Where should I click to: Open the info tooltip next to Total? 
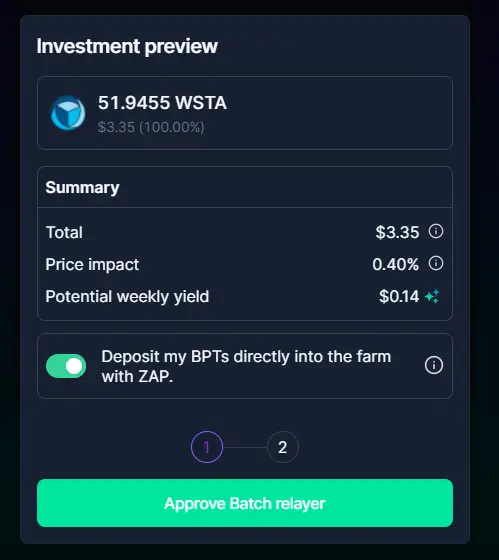pyautogui.click(x=436, y=231)
